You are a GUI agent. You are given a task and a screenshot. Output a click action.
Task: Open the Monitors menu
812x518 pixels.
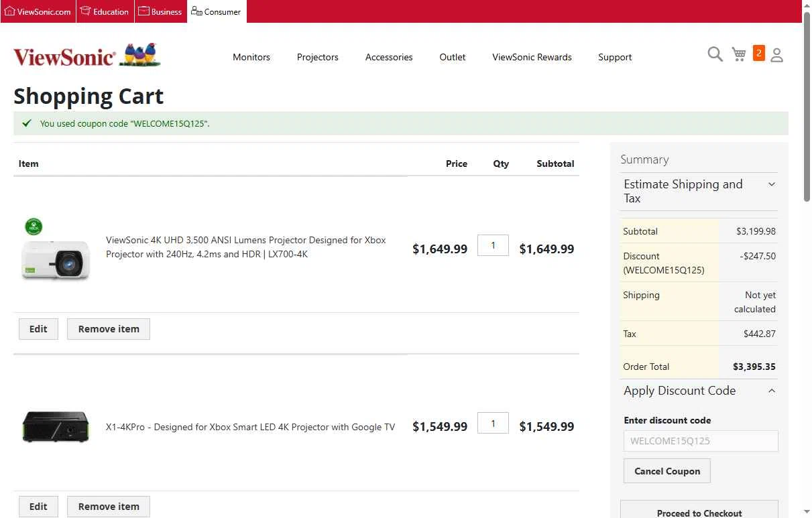[251, 57]
